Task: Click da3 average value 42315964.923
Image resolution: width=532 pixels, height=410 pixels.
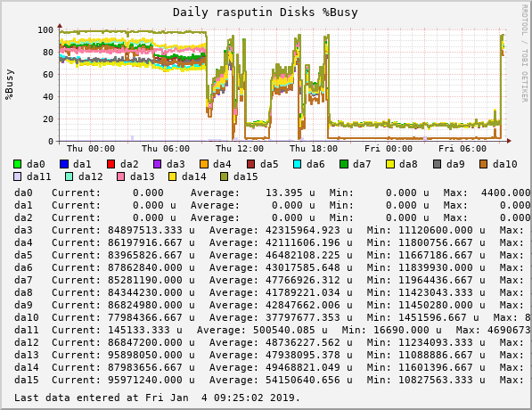Action: coord(303,230)
